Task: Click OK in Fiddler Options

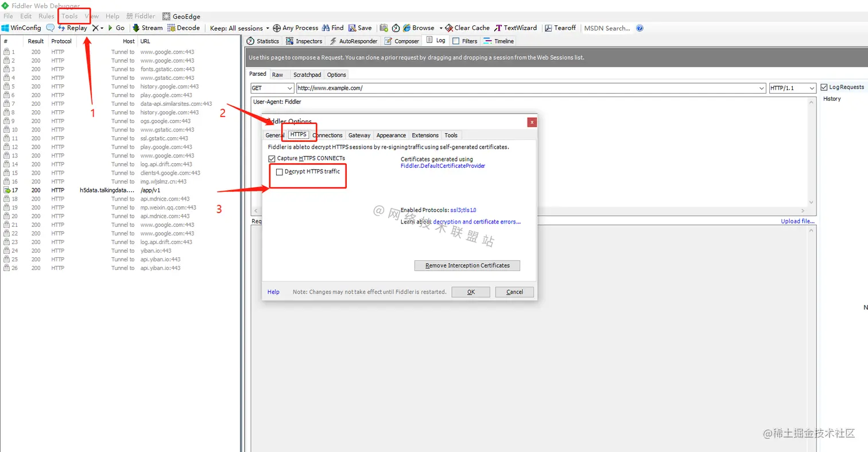Action: [471, 292]
